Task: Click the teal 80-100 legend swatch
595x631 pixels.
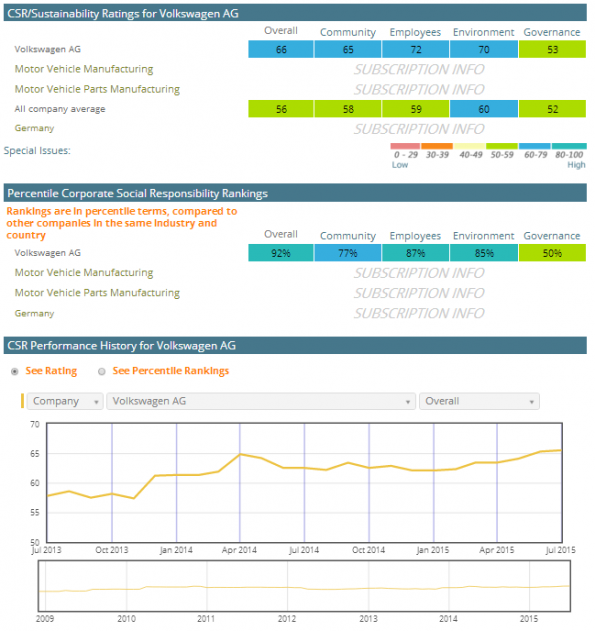Action: click(569, 146)
